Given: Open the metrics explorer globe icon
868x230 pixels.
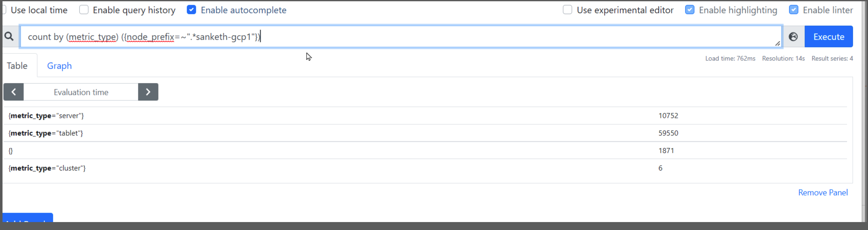Looking at the screenshot, I should pyautogui.click(x=793, y=36).
